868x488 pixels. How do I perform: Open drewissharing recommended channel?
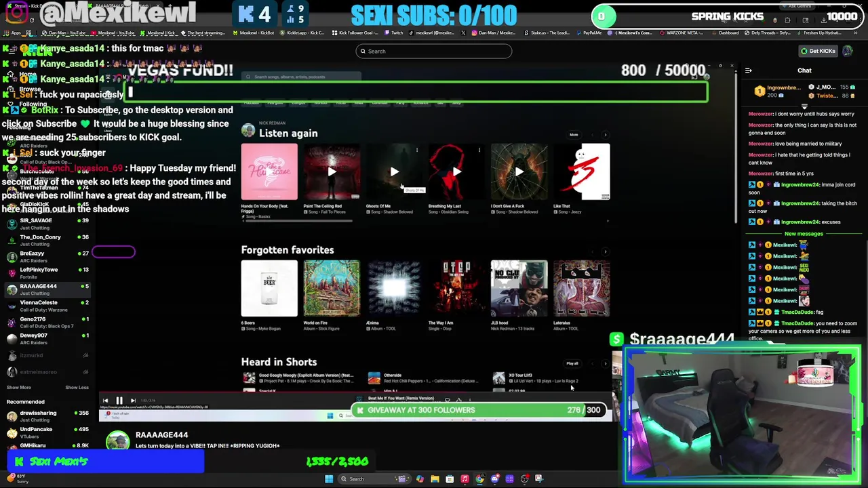click(47, 415)
